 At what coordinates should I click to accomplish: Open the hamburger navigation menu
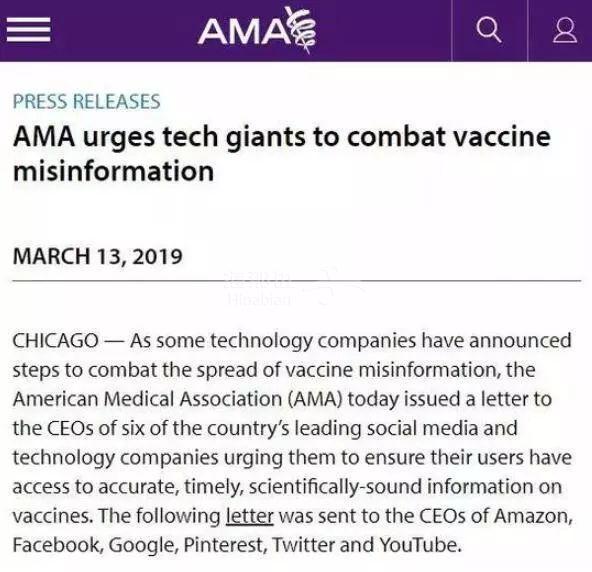pyautogui.click(x=28, y=30)
